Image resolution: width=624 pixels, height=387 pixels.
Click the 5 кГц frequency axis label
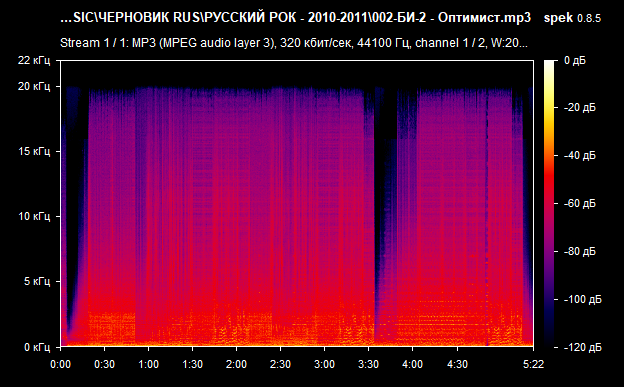37,281
